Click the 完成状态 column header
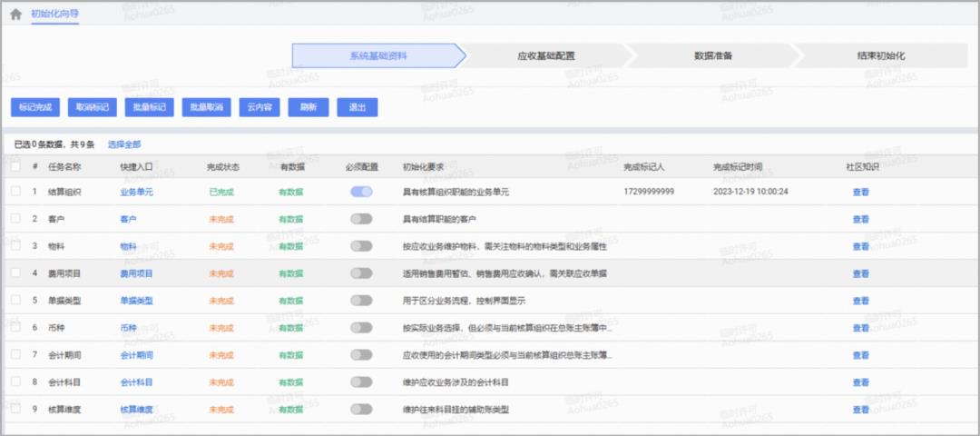Screen dimensions: 980x436 click(222, 167)
